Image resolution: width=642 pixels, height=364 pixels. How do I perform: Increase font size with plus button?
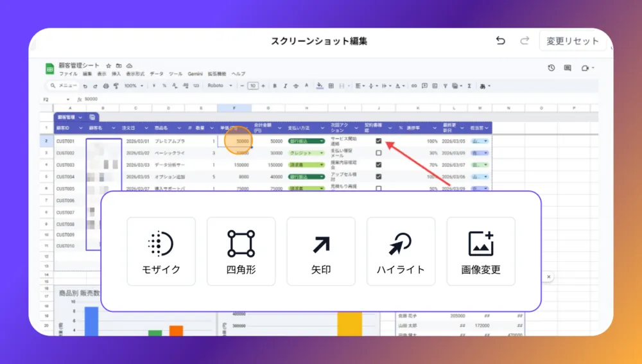[263, 86]
